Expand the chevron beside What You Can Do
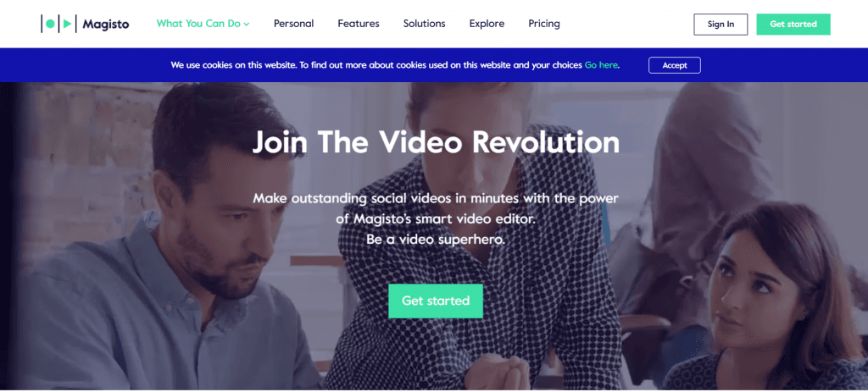868x392 pixels. [247, 25]
